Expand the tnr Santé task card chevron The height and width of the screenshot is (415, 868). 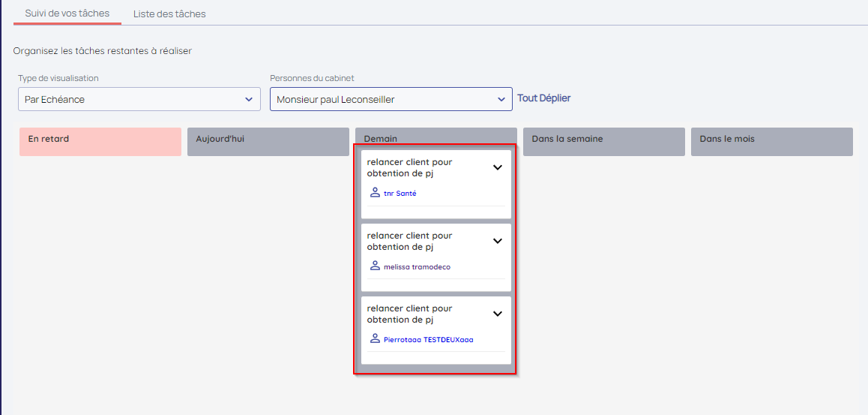coord(497,168)
